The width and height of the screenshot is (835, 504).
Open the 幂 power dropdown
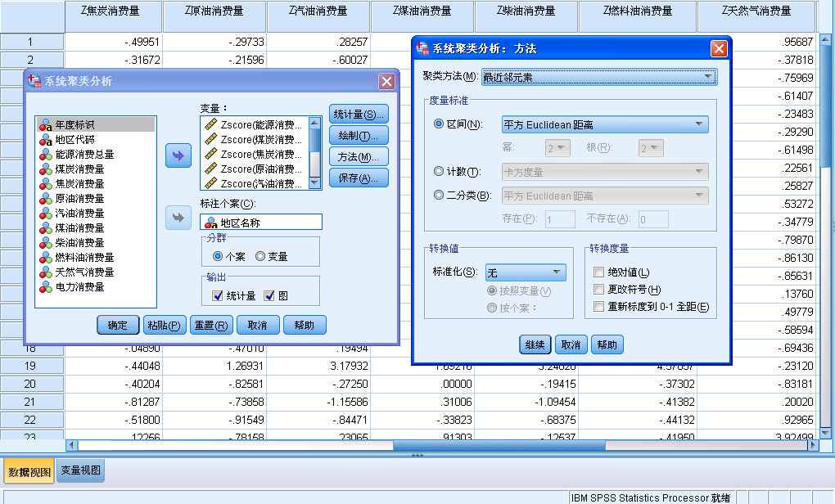point(557,148)
